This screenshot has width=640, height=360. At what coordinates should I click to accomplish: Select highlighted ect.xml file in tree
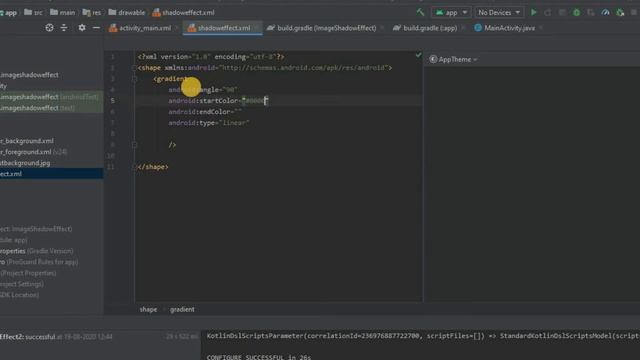click(x=51, y=174)
